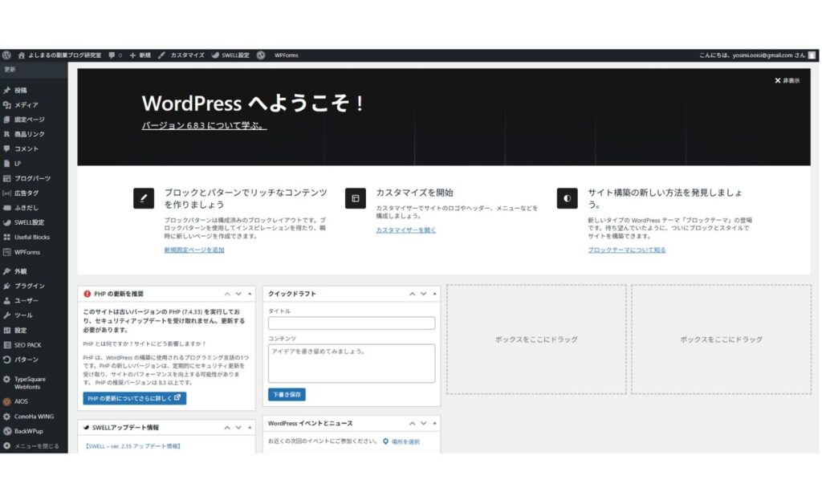Viewport: 822px width, 504px height.
Task: Click the 新規 plus icon in admin bar
Action: pyautogui.click(x=132, y=55)
